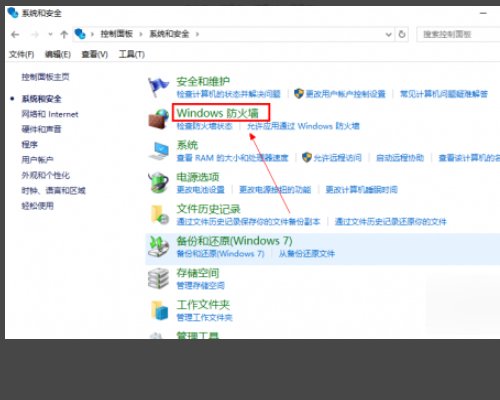This screenshot has height=400, width=500.
Task: Open the 电源选项 heading
Action: point(198,177)
